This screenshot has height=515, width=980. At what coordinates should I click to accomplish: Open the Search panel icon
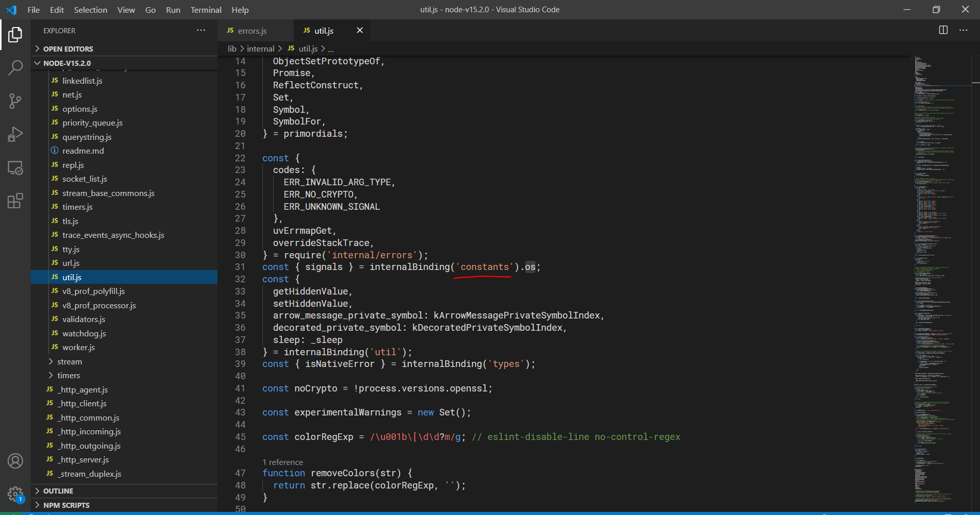point(15,67)
